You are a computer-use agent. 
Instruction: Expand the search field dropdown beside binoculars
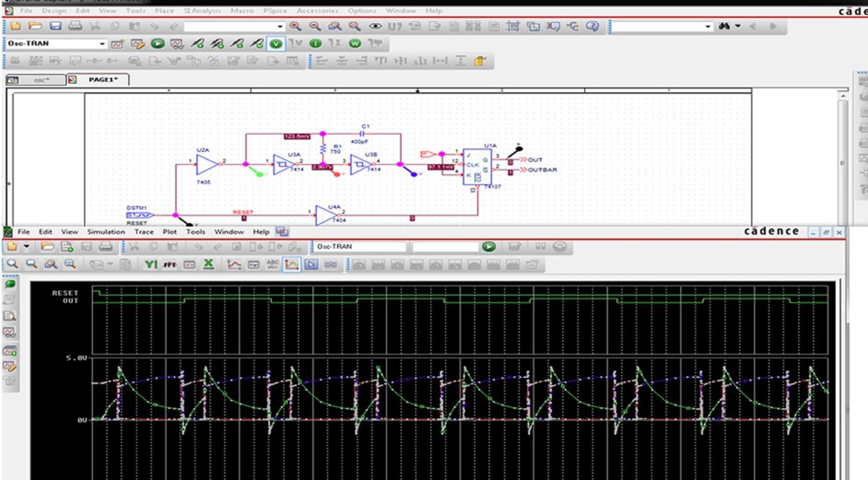(x=708, y=27)
